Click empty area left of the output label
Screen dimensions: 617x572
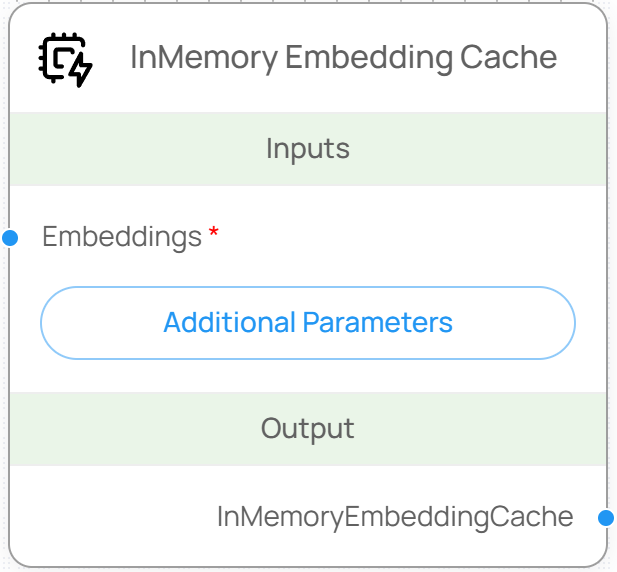[110, 517]
